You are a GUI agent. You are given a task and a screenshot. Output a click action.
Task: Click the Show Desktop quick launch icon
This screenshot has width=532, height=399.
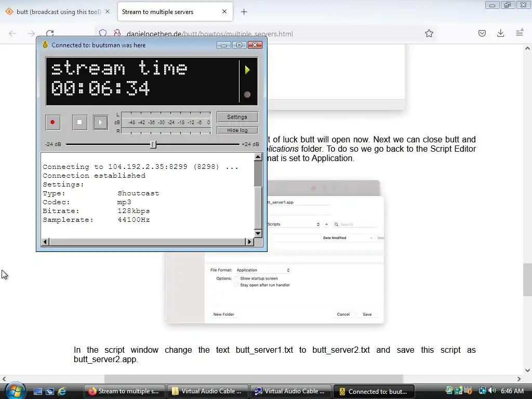click(x=38, y=392)
